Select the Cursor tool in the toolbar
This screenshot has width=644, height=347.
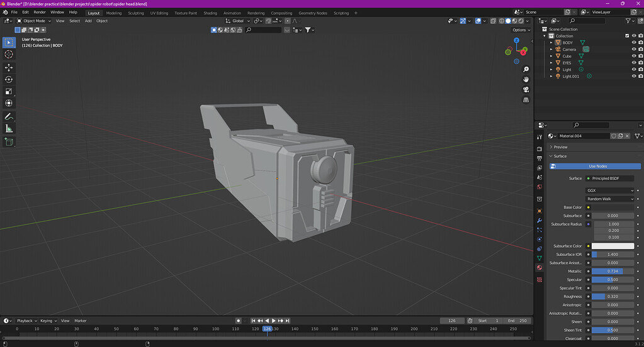pyautogui.click(x=9, y=55)
